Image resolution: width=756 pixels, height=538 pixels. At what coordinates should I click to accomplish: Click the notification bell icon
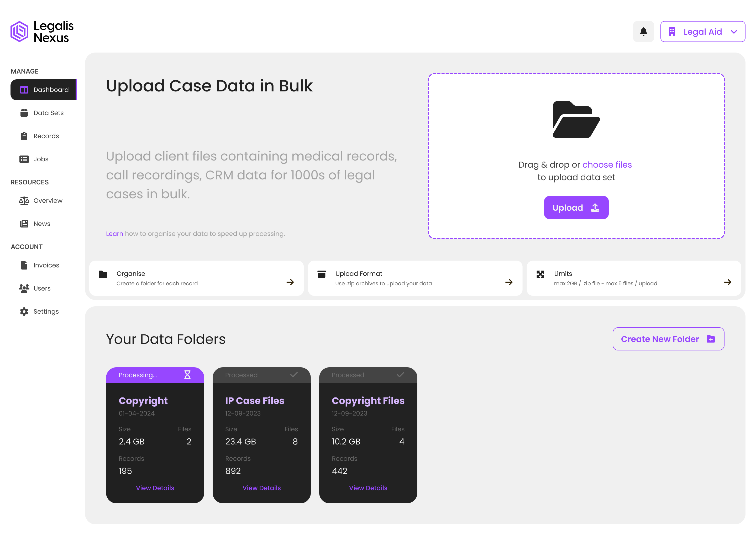click(x=643, y=32)
